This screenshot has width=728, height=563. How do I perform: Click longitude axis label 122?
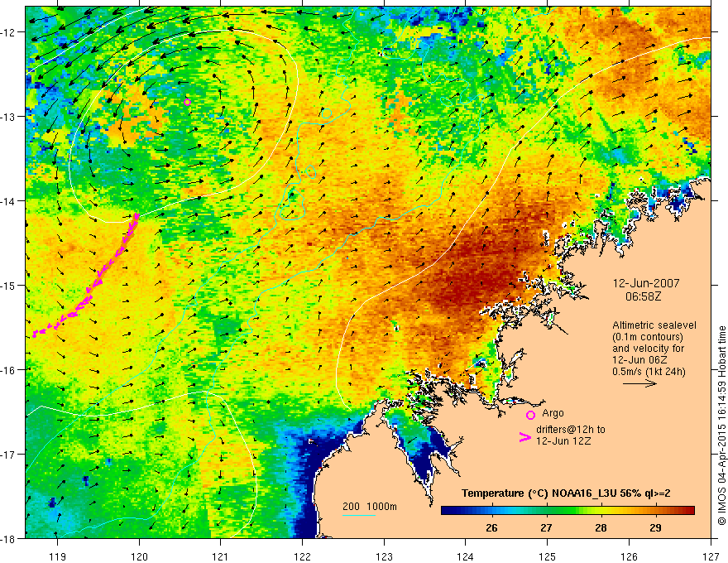click(x=302, y=556)
